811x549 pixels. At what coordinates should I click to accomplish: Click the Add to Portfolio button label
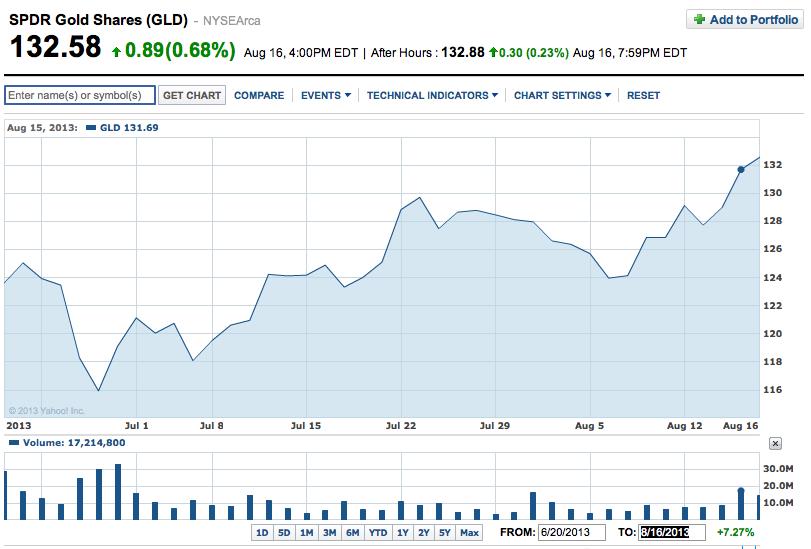754,20
